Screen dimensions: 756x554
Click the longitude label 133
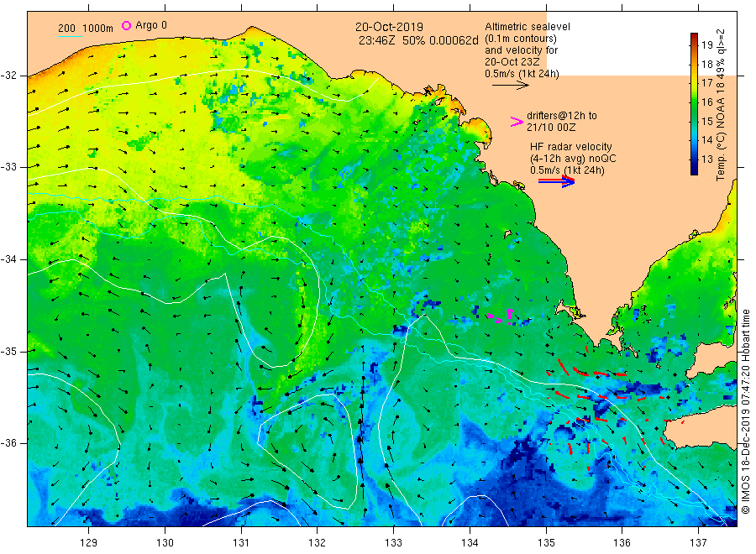[393, 543]
